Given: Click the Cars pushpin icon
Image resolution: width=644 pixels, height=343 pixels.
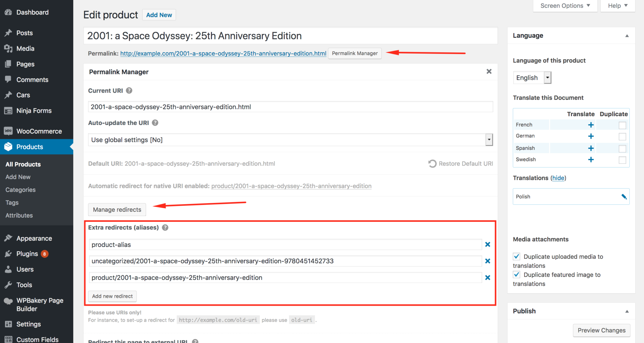Looking at the screenshot, I should point(8,95).
